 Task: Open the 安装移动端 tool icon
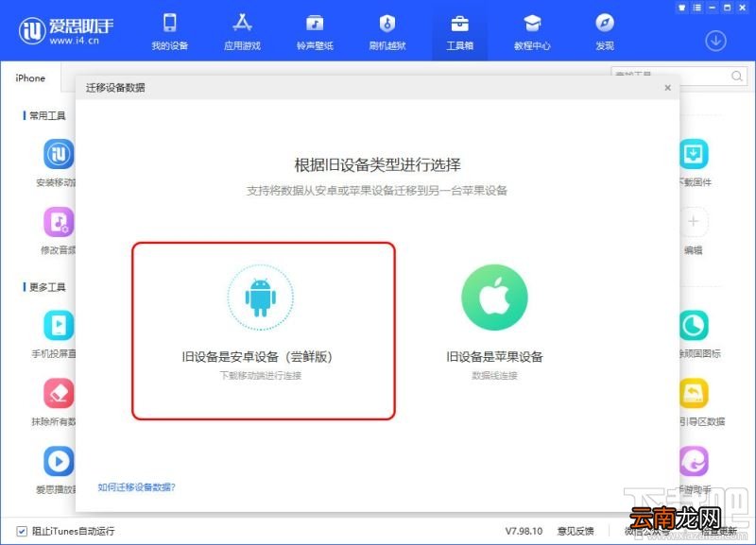(x=59, y=154)
